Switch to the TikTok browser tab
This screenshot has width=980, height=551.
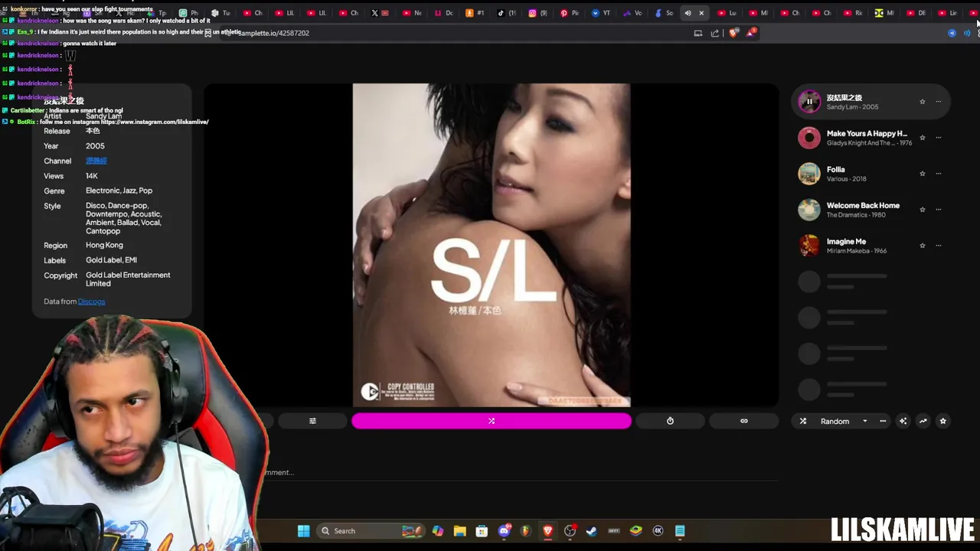[506, 13]
